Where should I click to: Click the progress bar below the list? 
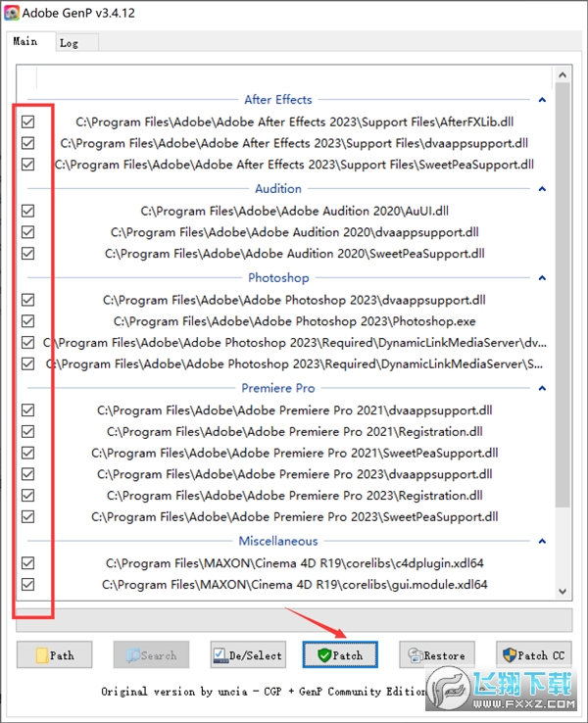pyautogui.click(x=294, y=620)
